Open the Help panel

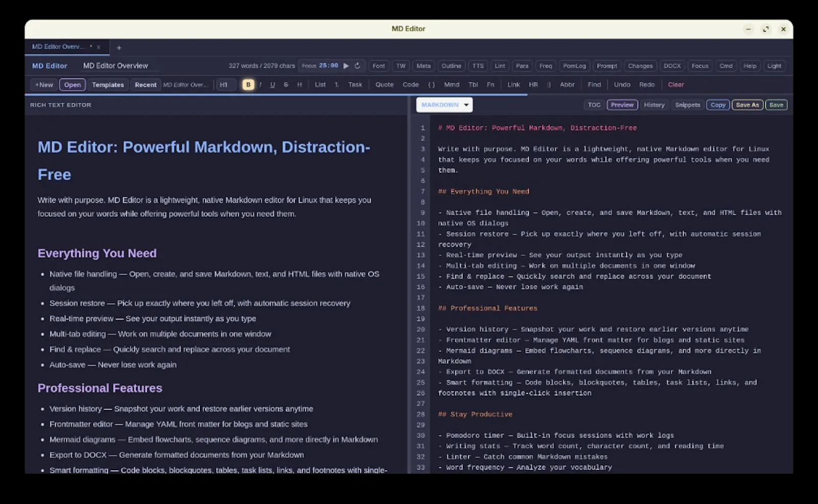[750, 66]
